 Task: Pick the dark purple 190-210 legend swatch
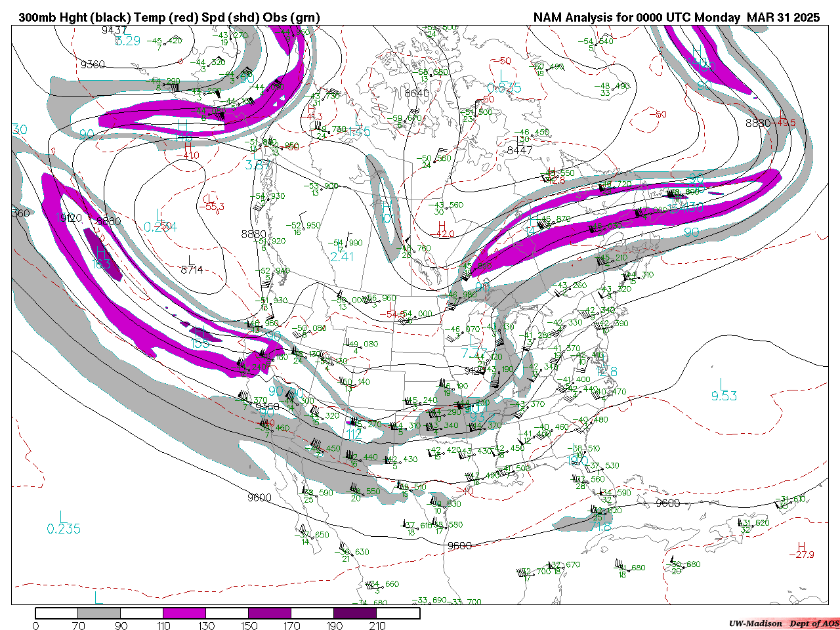coord(355,613)
